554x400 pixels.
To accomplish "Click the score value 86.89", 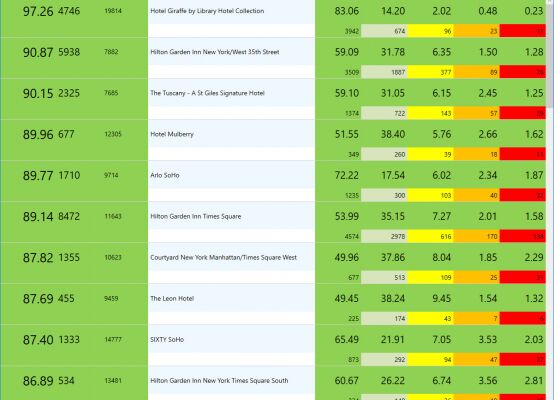I will [38, 381].
